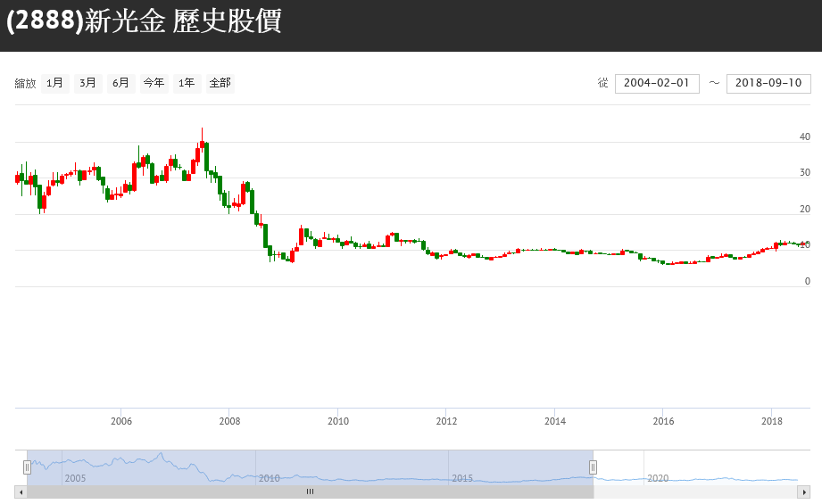Click the 從 date range label
The height and width of the screenshot is (504, 822).
602,83
